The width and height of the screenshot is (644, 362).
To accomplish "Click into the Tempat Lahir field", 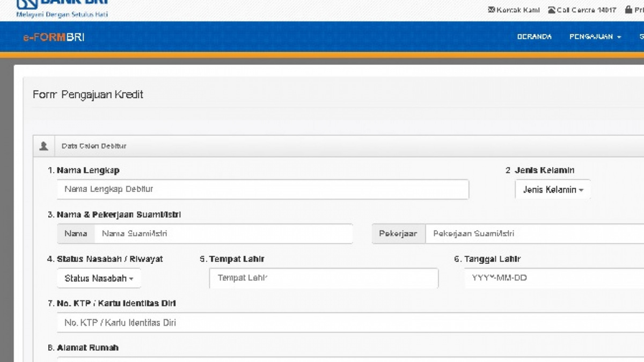I will pyautogui.click(x=324, y=278).
